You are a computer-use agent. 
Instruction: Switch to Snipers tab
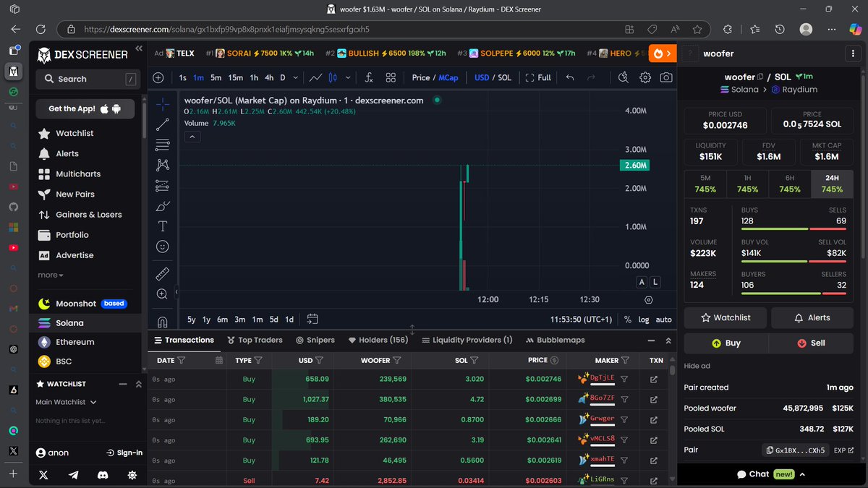[x=315, y=340]
